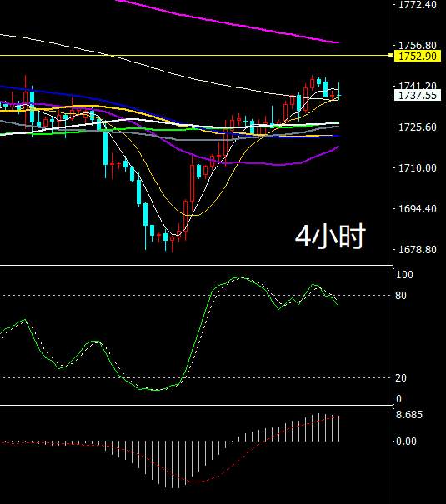The height and width of the screenshot is (504, 446).
Task: Select the yellow horizontal line handle at 1752.90
Action: pos(391,56)
